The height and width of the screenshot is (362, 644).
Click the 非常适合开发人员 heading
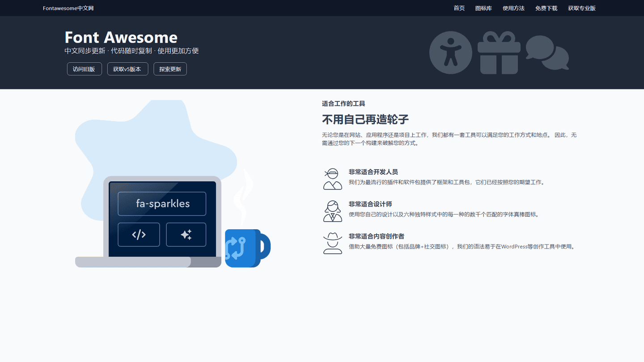coord(373,172)
